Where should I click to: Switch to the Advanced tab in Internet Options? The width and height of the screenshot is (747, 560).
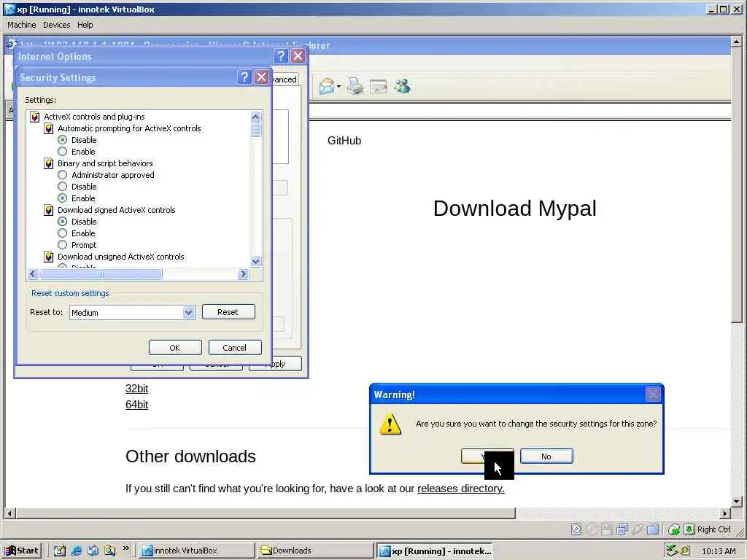(x=285, y=79)
